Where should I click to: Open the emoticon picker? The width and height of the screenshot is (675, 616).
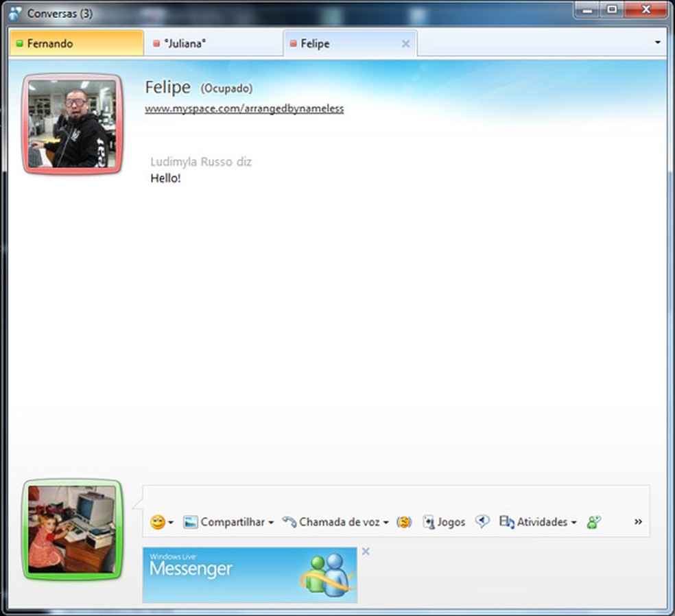156,522
